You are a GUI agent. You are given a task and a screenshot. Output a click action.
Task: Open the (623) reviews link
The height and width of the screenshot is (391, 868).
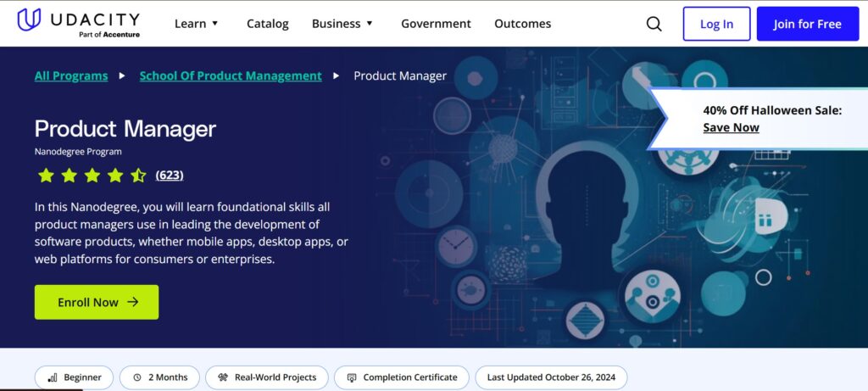coord(170,175)
